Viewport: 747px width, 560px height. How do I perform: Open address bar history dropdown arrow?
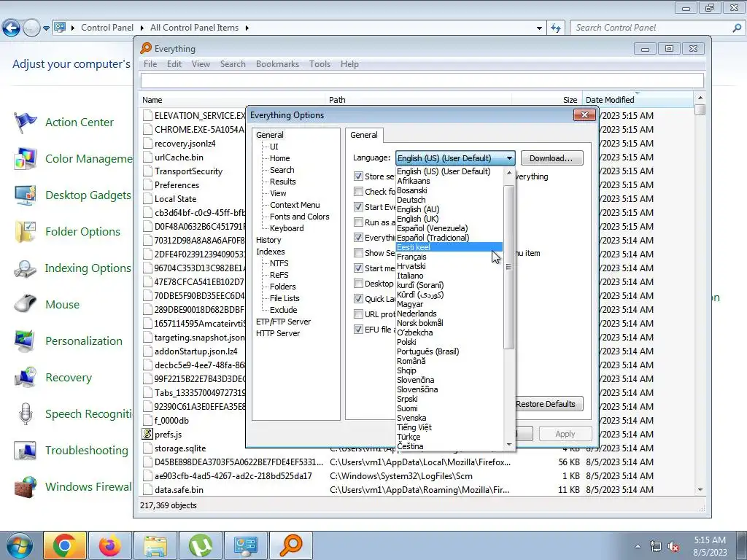(x=539, y=28)
